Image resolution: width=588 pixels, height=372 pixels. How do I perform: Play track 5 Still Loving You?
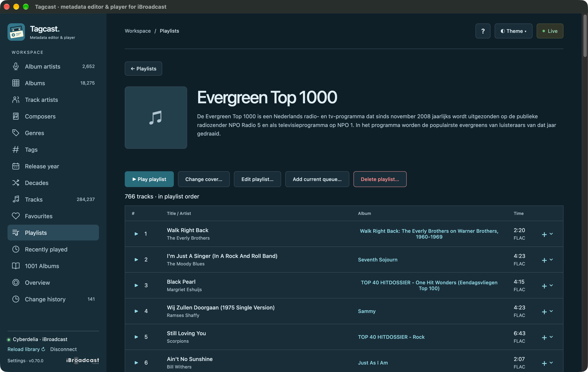(x=136, y=337)
